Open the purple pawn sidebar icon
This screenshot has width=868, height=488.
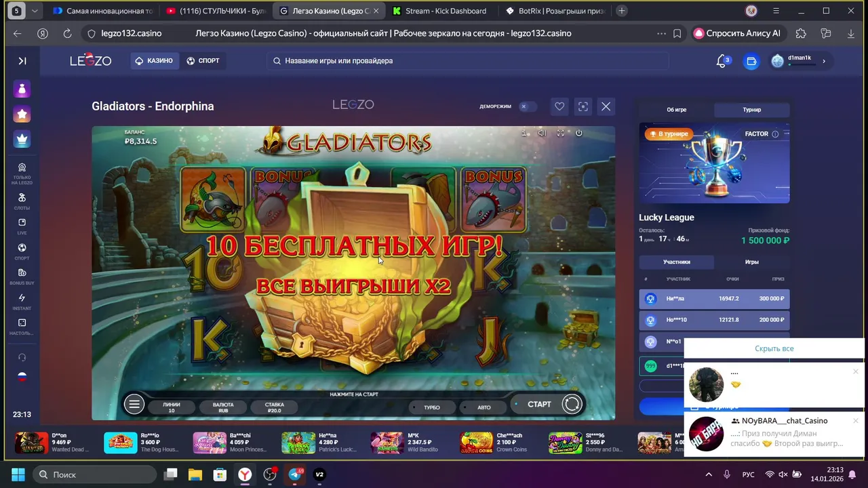22,89
